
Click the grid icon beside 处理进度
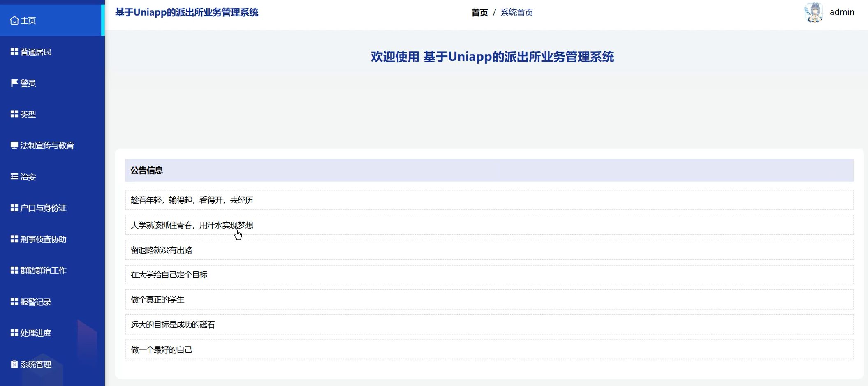click(x=14, y=333)
